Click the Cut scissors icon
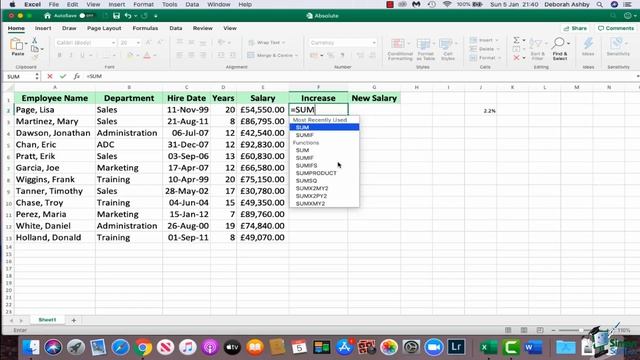 point(34,40)
